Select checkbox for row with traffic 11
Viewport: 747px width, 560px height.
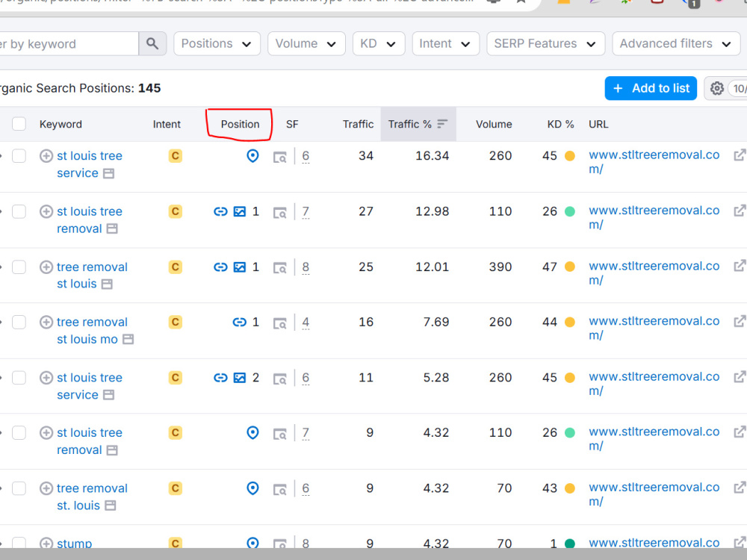pyautogui.click(x=19, y=378)
